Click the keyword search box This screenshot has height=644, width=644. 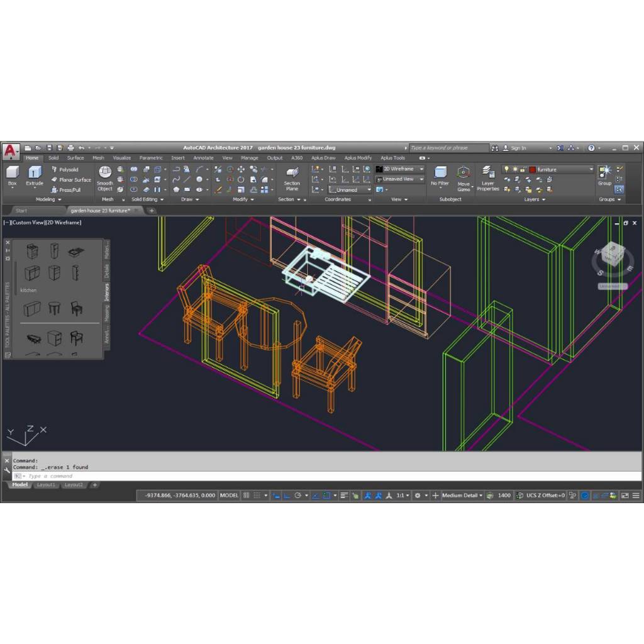point(448,148)
